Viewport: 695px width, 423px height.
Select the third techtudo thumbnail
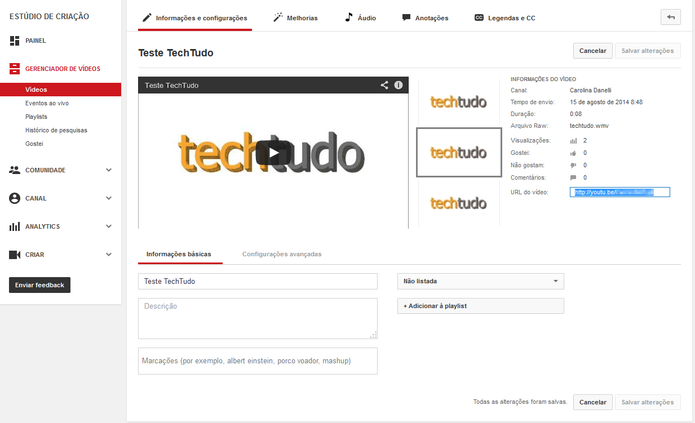tap(459, 203)
